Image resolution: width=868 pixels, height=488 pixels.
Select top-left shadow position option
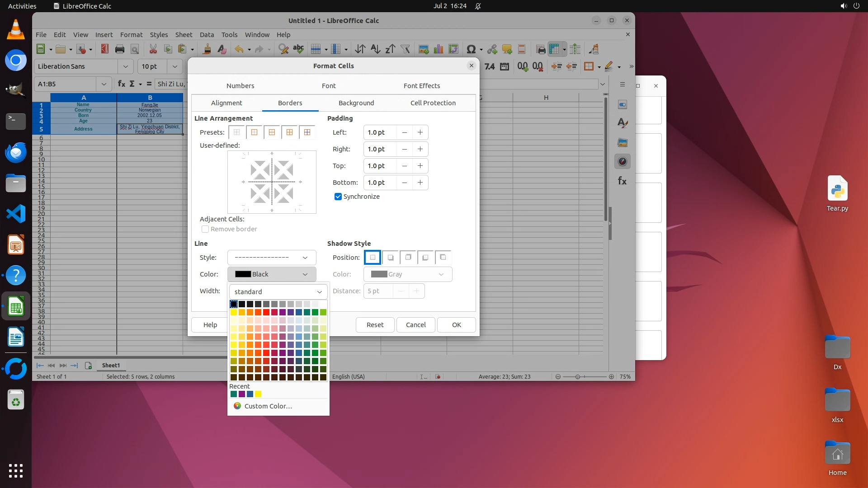[x=443, y=258]
